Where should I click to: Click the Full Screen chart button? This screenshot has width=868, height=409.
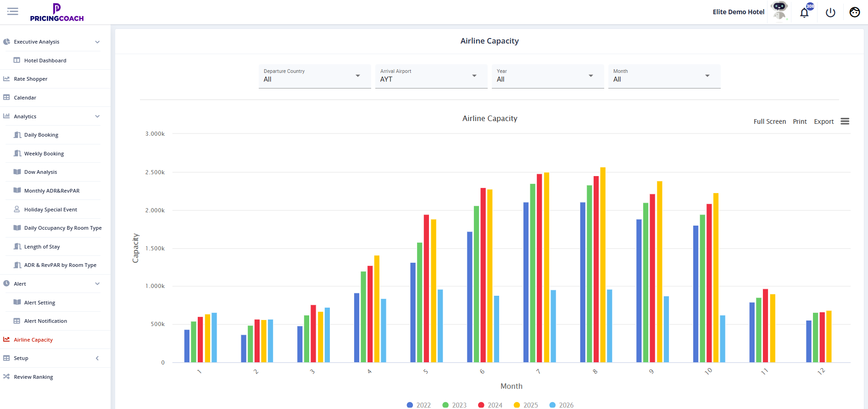click(x=769, y=122)
